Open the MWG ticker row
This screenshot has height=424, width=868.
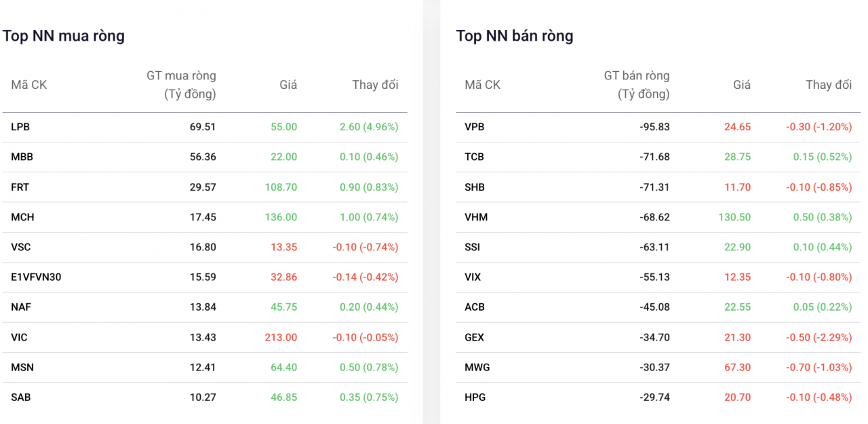tap(658, 368)
